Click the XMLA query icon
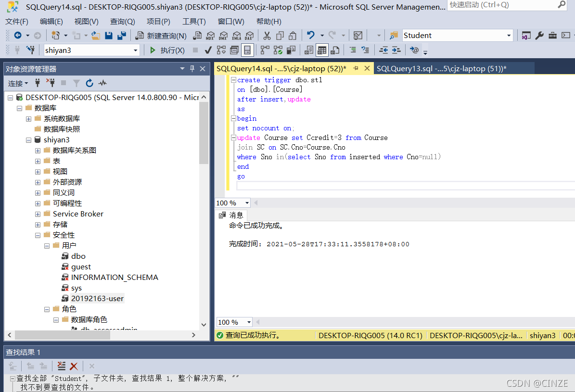 click(x=237, y=36)
